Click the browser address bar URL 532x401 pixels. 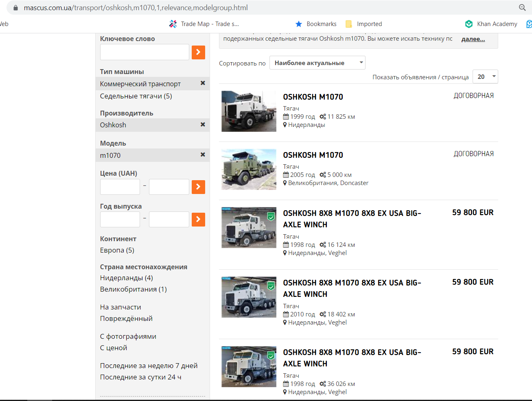click(x=136, y=8)
